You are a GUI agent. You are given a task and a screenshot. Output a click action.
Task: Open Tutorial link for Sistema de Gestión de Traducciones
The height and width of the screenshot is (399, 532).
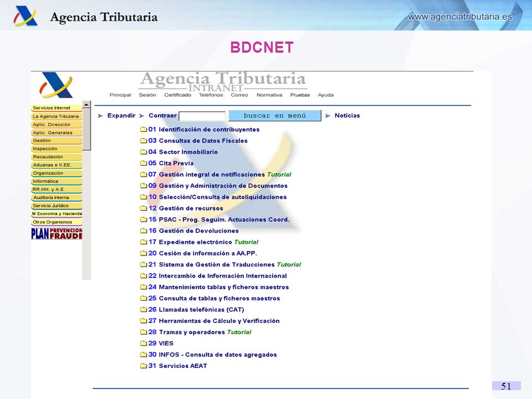pyautogui.click(x=289, y=265)
